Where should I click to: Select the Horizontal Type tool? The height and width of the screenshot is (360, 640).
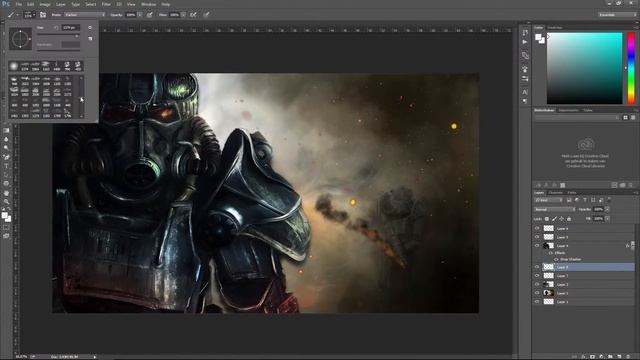(x=6, y=166)
